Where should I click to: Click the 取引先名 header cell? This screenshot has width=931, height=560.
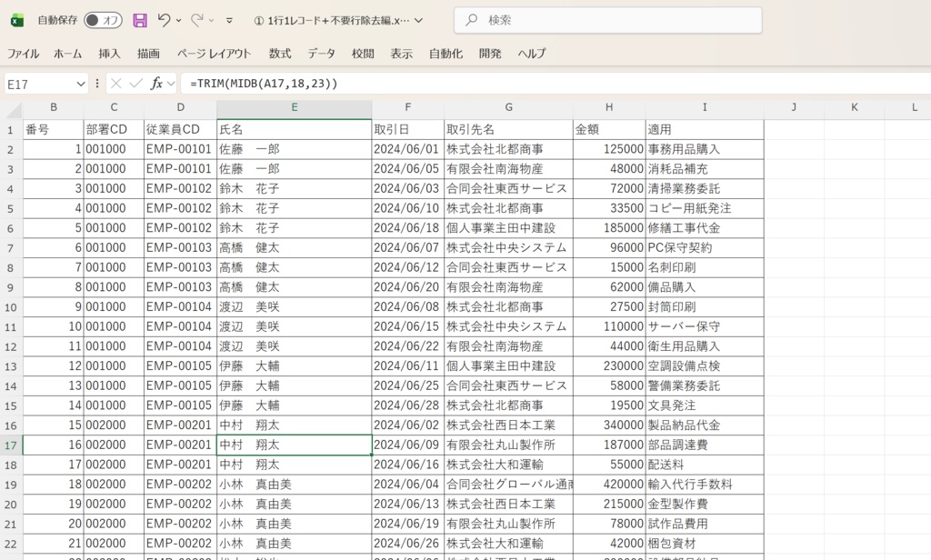509,129
